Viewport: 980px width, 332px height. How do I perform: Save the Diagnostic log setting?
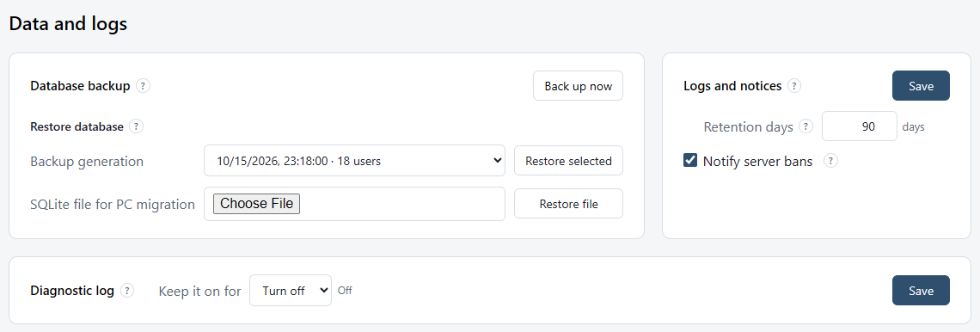pyautogui.click(x=921, y=290)
